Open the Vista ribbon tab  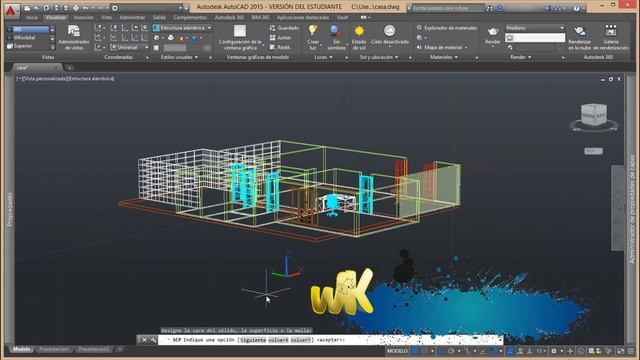pyautogui.click(x=107, y=18)
